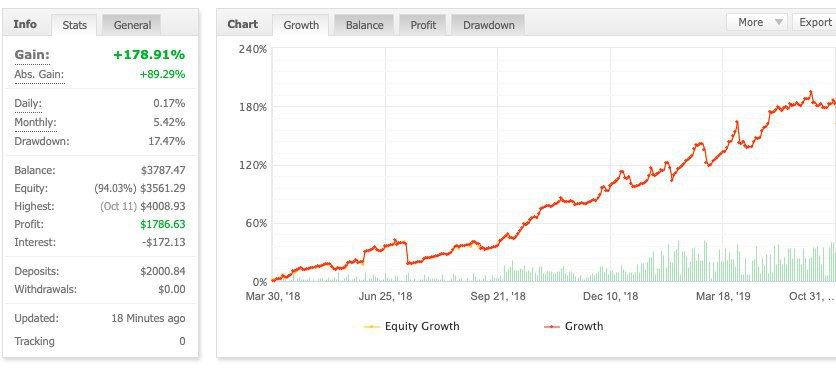Click the Gain label link
This screenshot has width=836, height=368.
(32, 55)
